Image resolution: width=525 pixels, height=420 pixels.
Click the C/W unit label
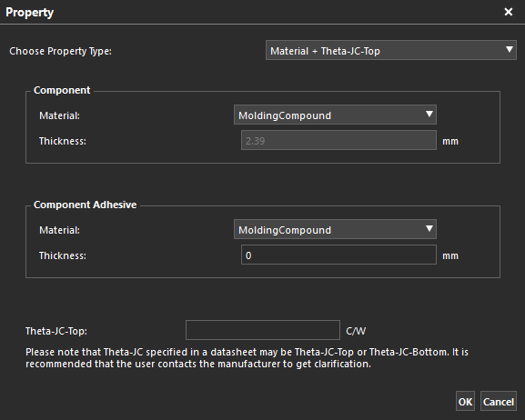tap(356, 331)
